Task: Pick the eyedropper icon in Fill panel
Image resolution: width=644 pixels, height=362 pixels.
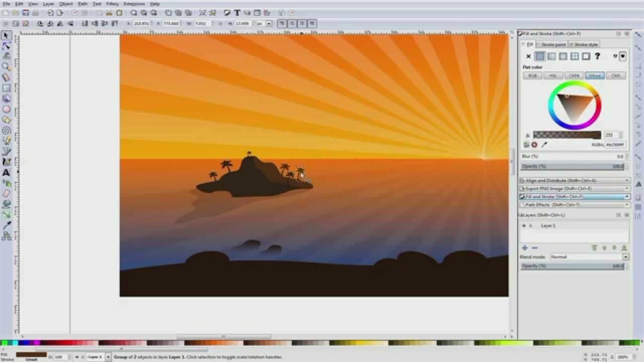Action: (544, 145)
